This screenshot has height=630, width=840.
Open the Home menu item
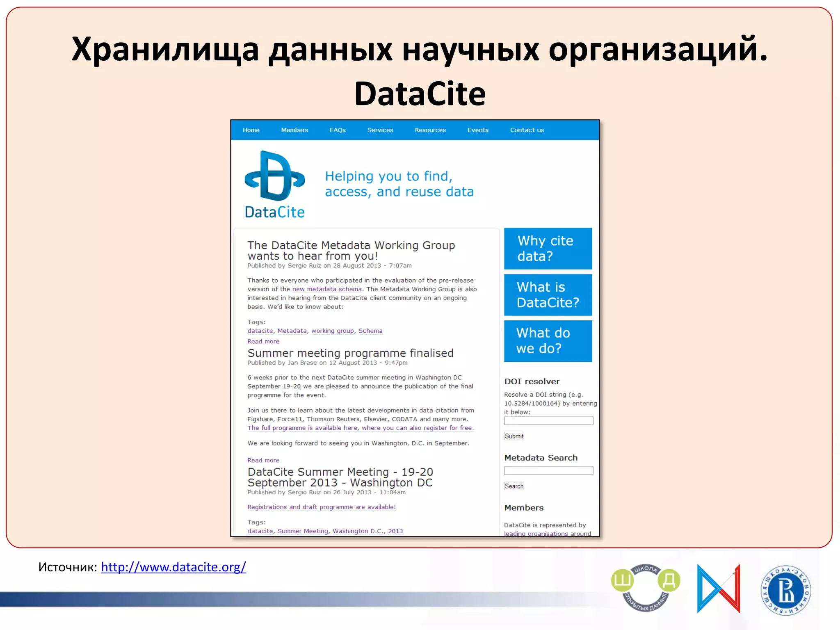[251, 130]
